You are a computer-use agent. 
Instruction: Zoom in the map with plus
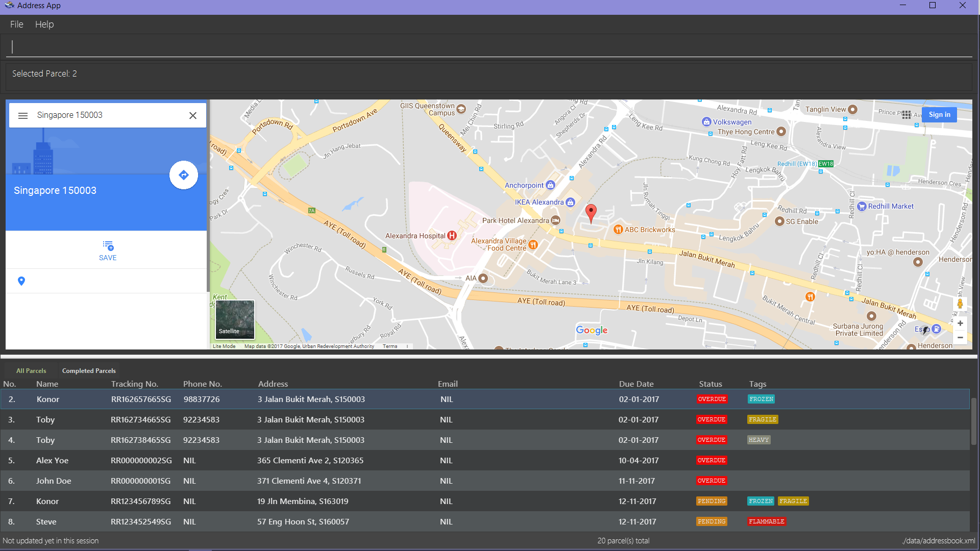960,323
